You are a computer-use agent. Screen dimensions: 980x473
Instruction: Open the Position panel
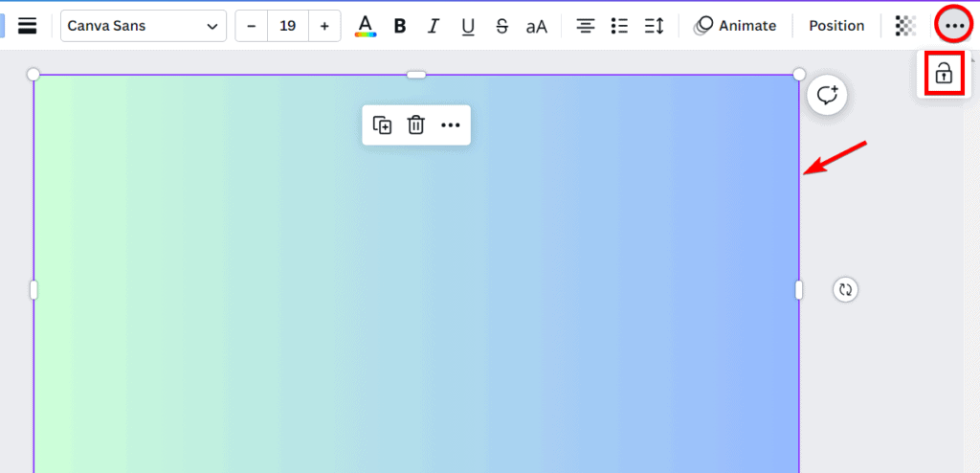click(x=836, y=26)
